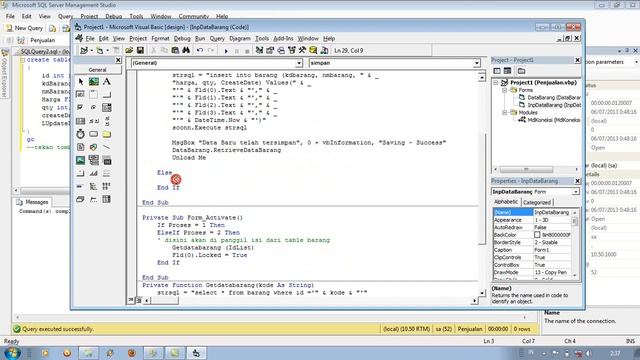Screen dimensions: 640x360
Task: Select the ComboBox control in toolbox
Action: (107, 108)
